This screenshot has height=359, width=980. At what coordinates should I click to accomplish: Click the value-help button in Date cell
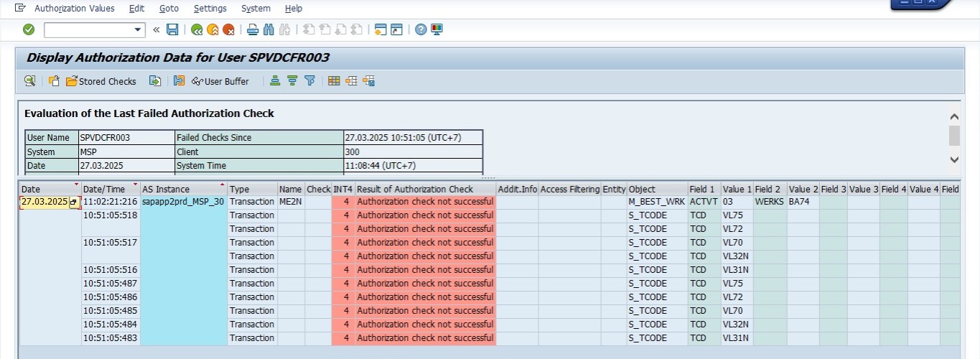coord(74,202)
